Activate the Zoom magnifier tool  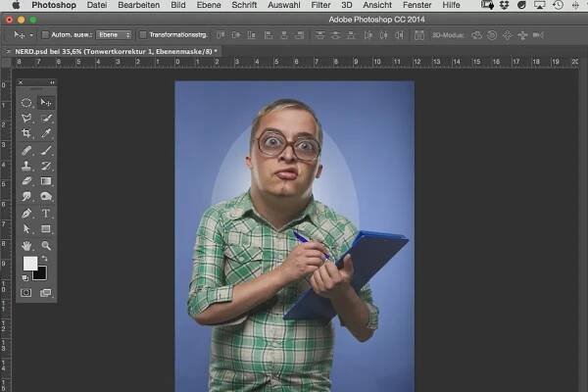pos(46,245)
